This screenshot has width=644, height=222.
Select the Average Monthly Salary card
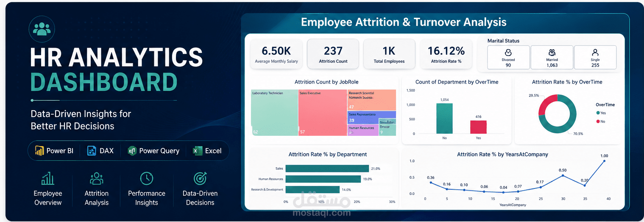coord(276,54)
